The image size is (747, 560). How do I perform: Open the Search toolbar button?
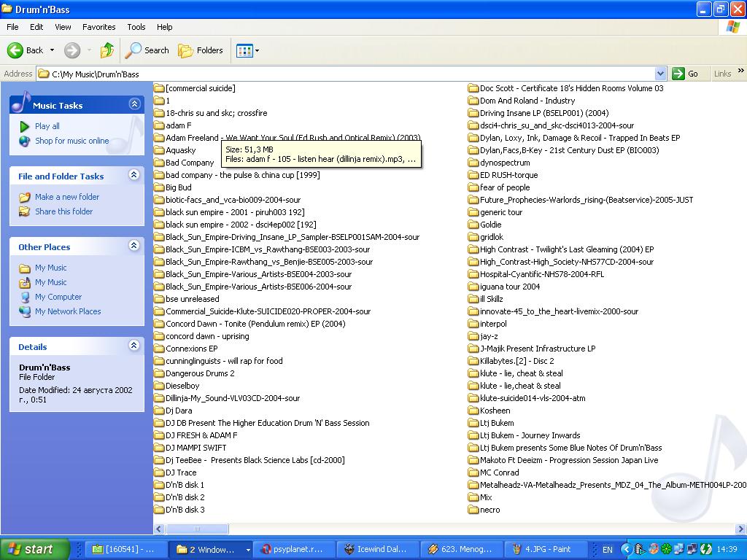coord(147,50)
